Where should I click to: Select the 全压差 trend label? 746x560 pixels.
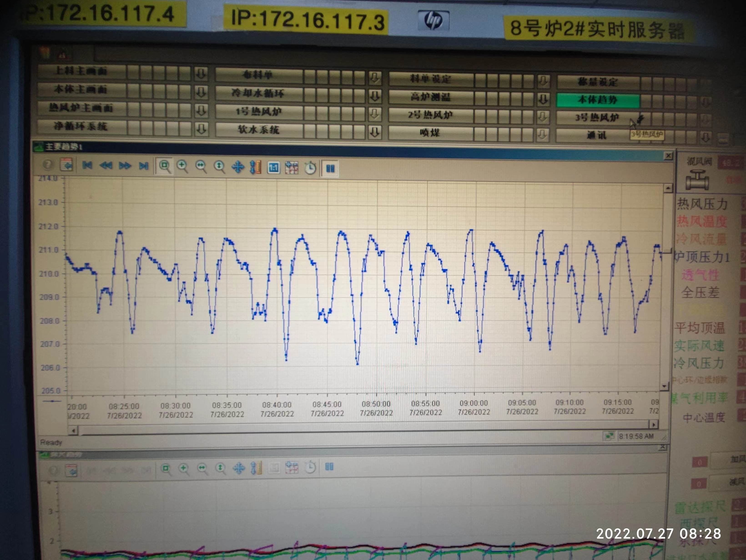click(700, 292)
